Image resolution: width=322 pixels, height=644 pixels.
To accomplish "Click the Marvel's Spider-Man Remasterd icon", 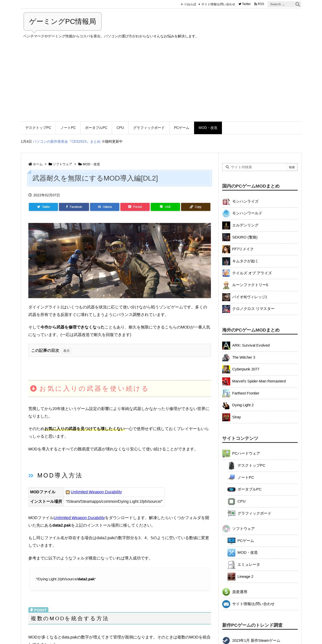I will coord(226,381).
